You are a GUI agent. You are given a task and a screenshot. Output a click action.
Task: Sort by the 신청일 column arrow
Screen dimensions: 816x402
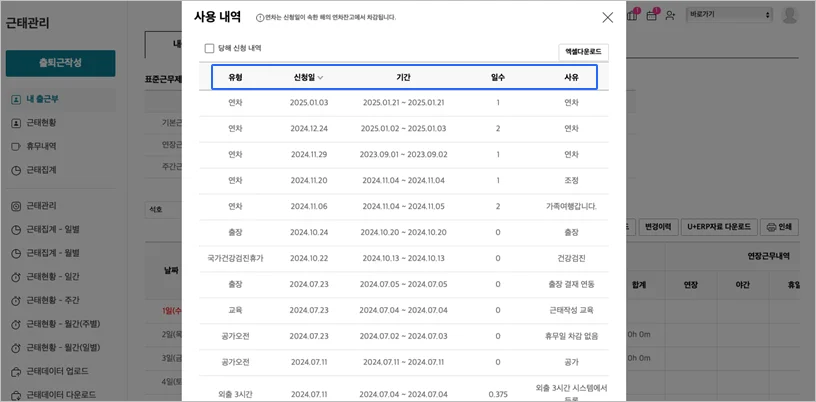coord(320,78)
